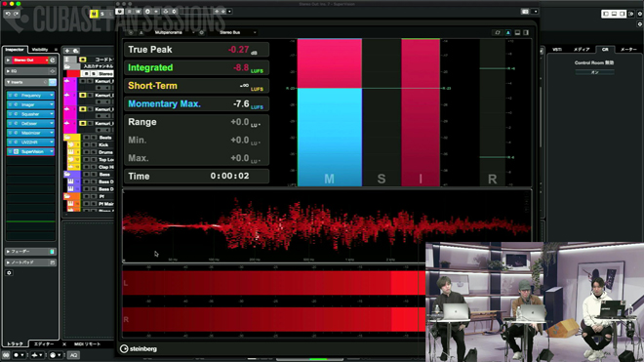Collapse the Inserts section in Inspector
Image resolution: width=644 pixels, height=362 pixels.
pyautogui.click(x=8, y=82)
